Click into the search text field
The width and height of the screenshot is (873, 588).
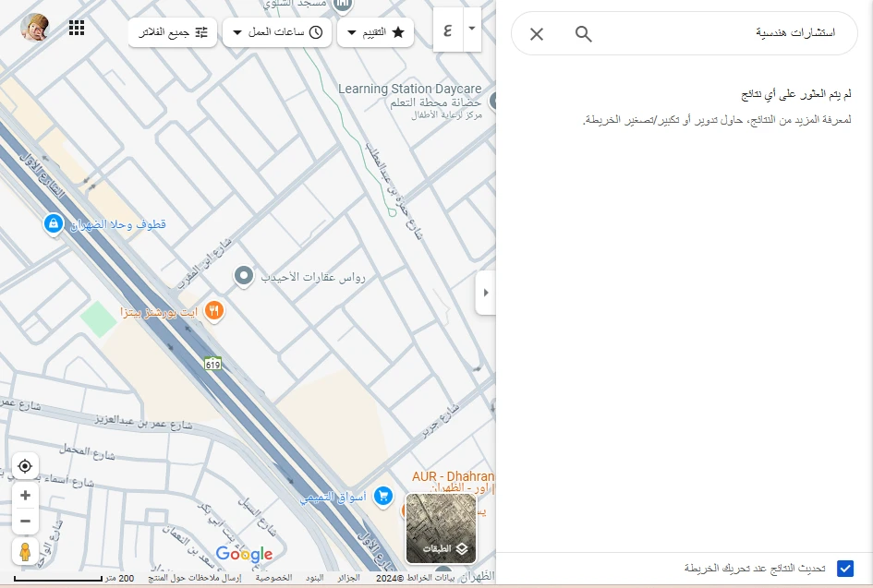click(x=721, y=34)
